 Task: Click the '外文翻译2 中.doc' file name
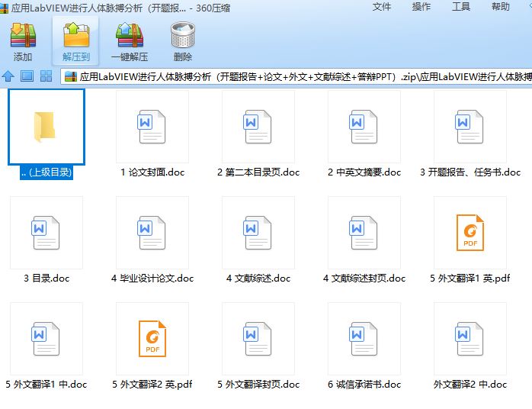[x=470, y=385]
